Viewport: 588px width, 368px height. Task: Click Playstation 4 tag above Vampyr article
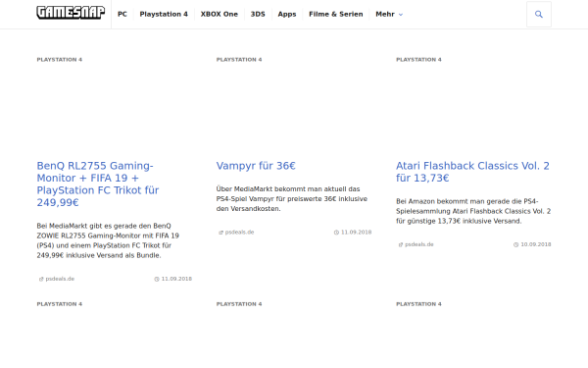point(239,59)
